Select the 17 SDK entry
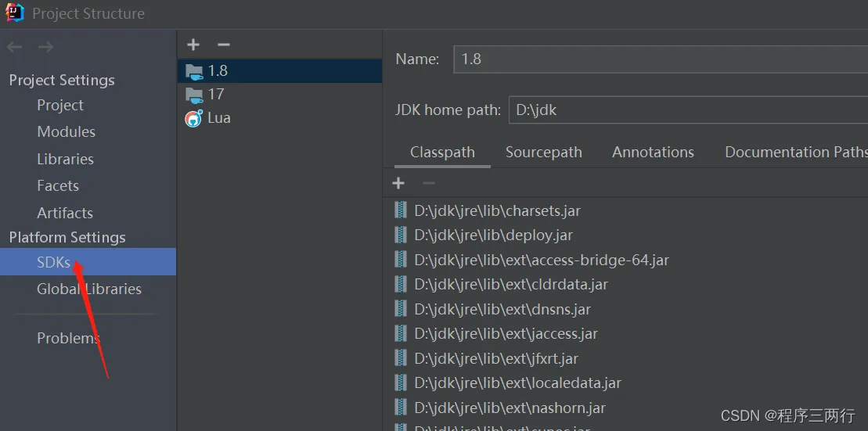This screenshot has width=868, height=431. click(x=279, y=95)
